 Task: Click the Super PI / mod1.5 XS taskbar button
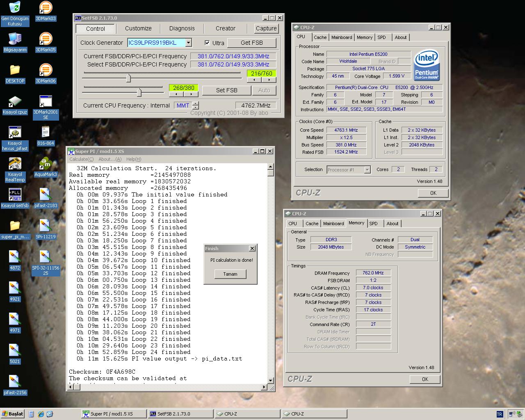pyautogui.click(x=113, y=414)
